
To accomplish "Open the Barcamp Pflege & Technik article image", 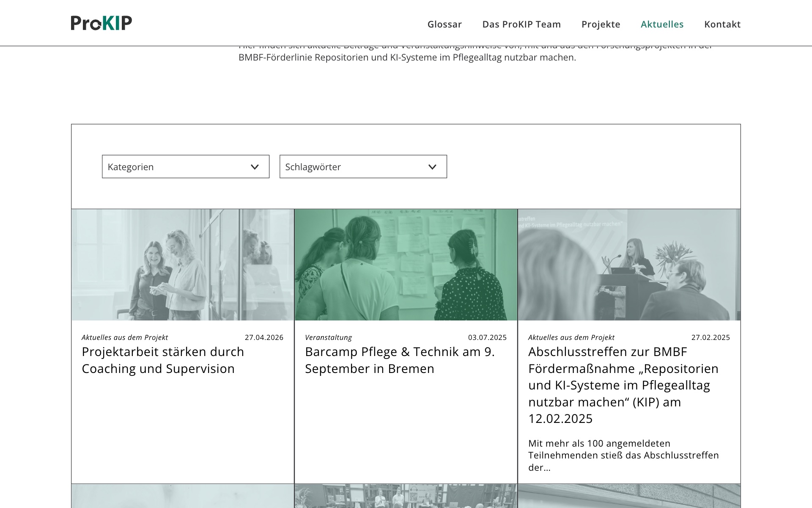I will coord(406,265).
